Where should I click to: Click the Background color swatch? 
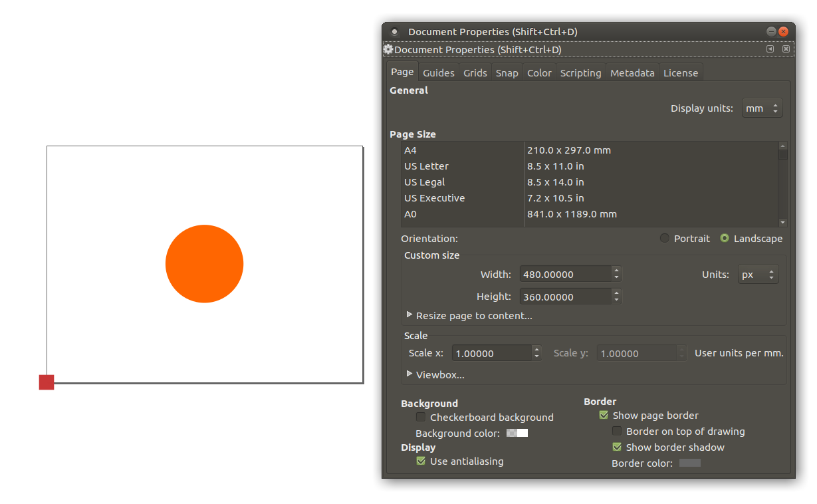(x=517, y=433)
